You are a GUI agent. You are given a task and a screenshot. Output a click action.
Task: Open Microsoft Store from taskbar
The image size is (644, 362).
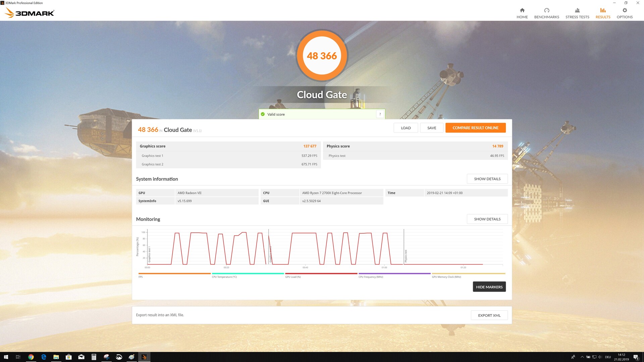click(x=69, y=357)
